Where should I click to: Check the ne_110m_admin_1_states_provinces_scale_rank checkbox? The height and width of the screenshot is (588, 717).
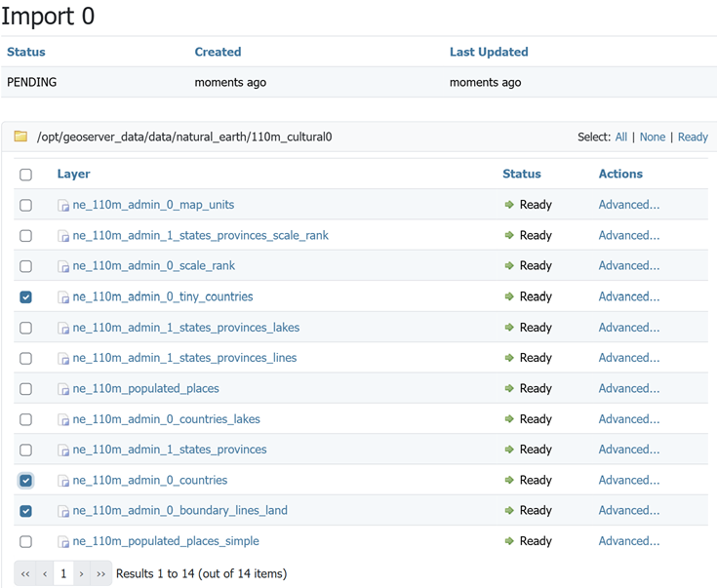(25, 235)
